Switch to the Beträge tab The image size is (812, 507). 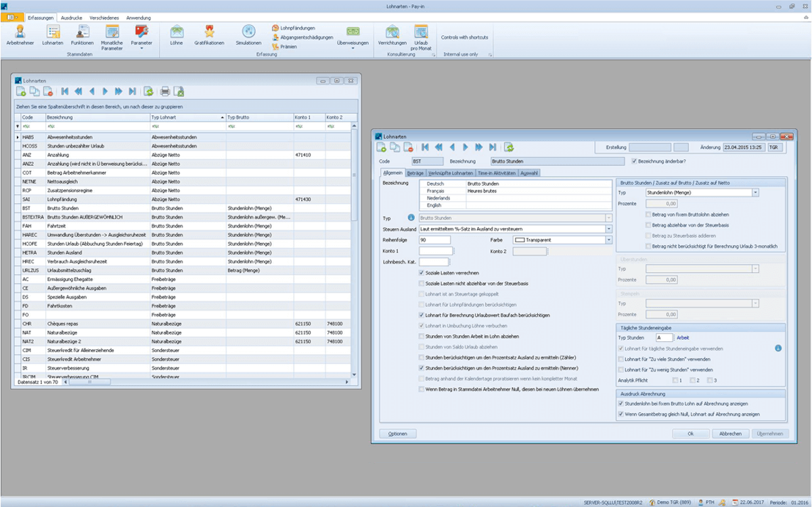click(415, 173)
